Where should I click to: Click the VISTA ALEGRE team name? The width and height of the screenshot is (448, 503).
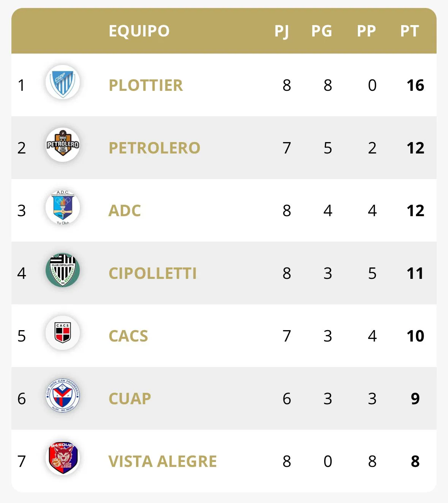coord(162,462)
